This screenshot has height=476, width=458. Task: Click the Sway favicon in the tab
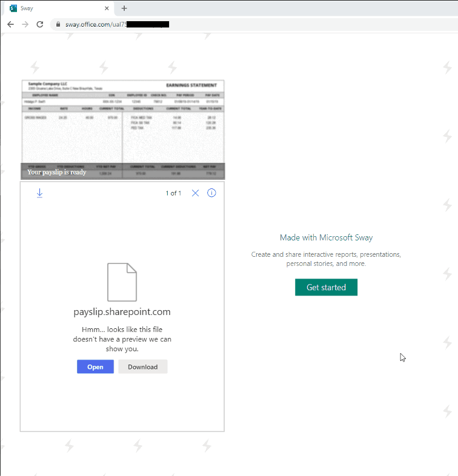click(13, 8)
